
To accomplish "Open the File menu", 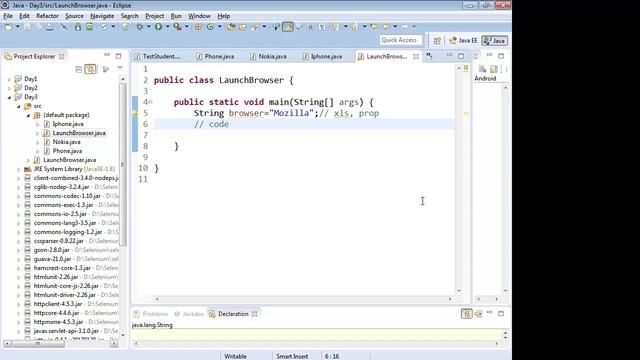I will point(8,16).
